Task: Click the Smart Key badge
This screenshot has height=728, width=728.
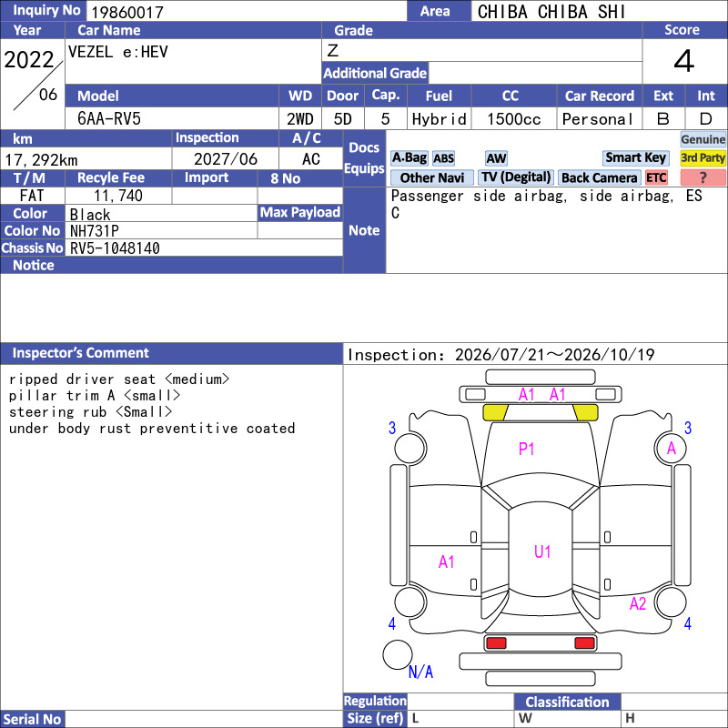Action: (635, 157)
